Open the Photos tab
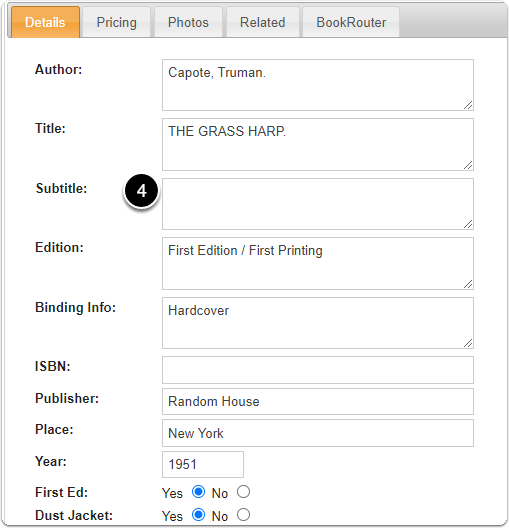The width and height of the screenshot is (509, 528). click(x=188, y=22)
